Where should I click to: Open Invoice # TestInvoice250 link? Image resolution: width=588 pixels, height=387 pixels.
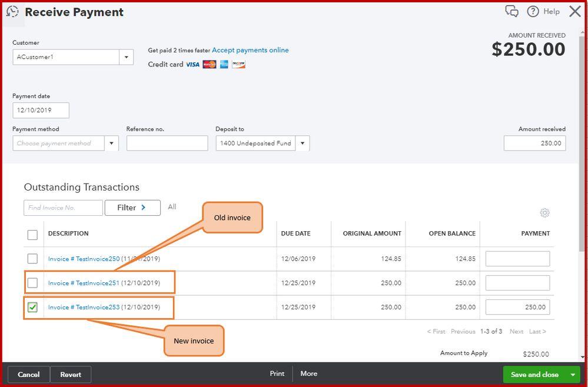tap(84, 259)
